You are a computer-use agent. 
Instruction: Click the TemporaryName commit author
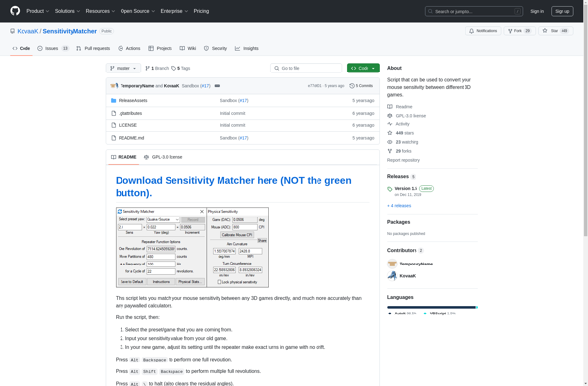(137, 86)
